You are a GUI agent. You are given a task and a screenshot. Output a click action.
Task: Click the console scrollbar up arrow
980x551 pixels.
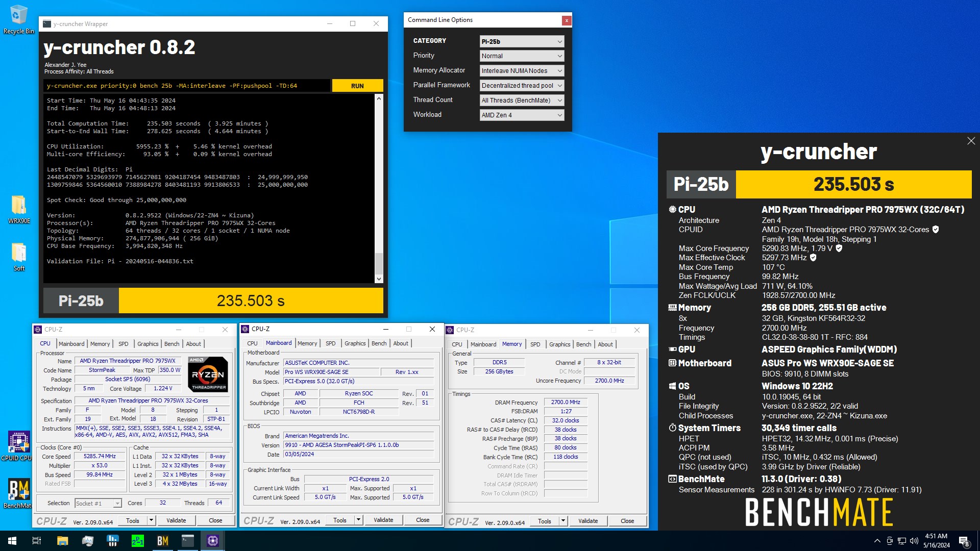379,98
